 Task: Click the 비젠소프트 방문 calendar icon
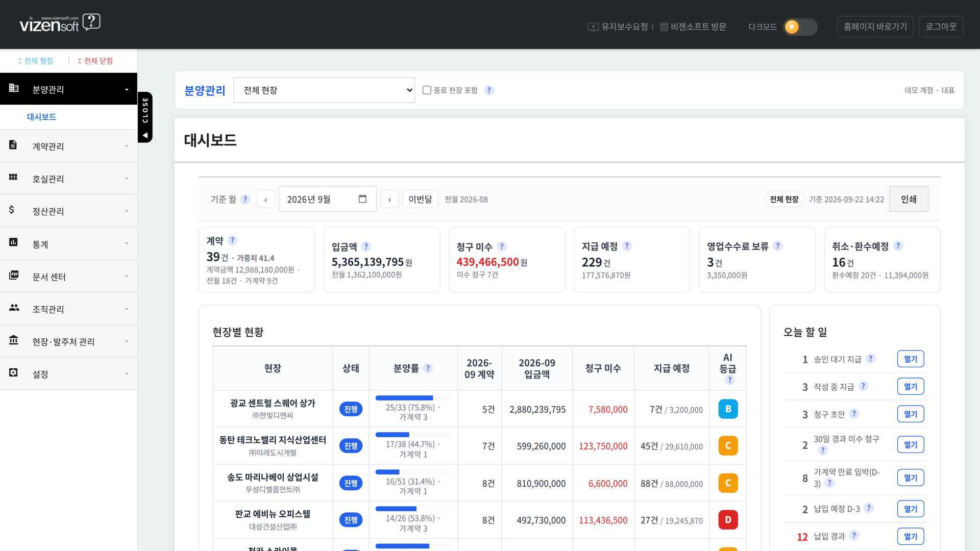[664, 27]
